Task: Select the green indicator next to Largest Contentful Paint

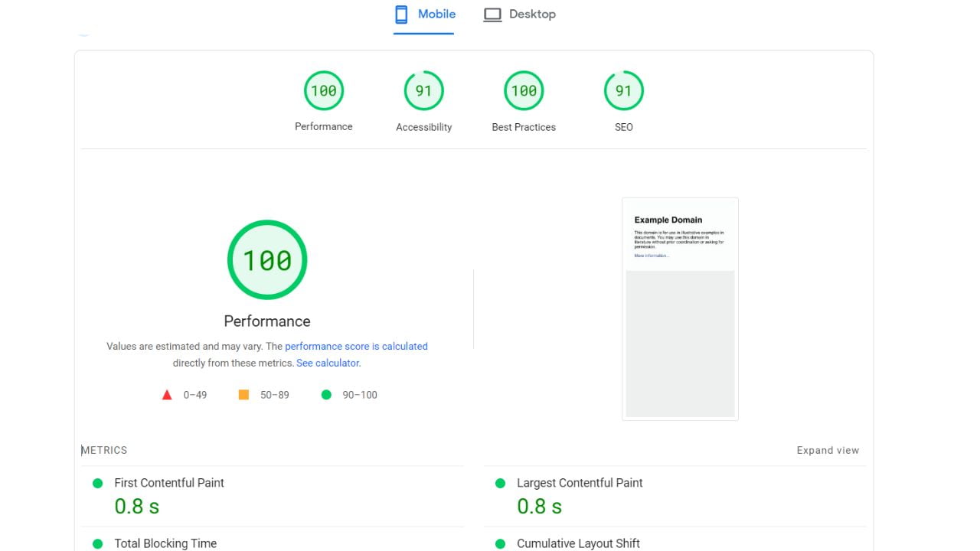Action: 501,483
